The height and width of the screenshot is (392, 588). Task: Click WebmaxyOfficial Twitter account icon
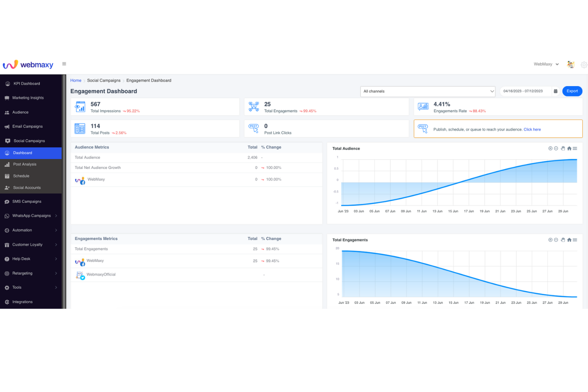pyautogui.click(x=80, y=276)
